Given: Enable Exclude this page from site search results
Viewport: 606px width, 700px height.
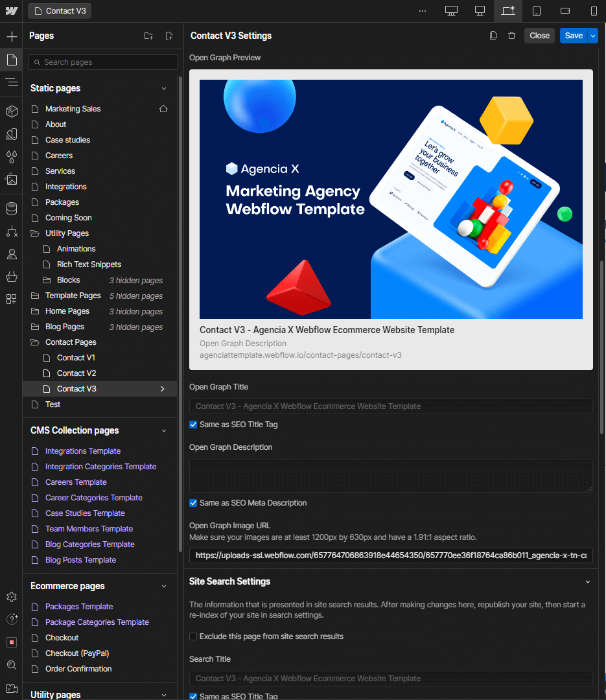Looking at the screenshot, I should tap(192, 636).
